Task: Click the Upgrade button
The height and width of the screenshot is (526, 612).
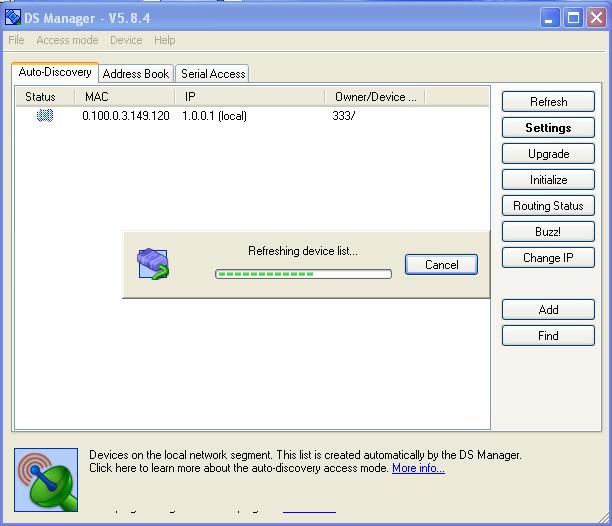Action: pyautogui.click(x=548, y=154)
